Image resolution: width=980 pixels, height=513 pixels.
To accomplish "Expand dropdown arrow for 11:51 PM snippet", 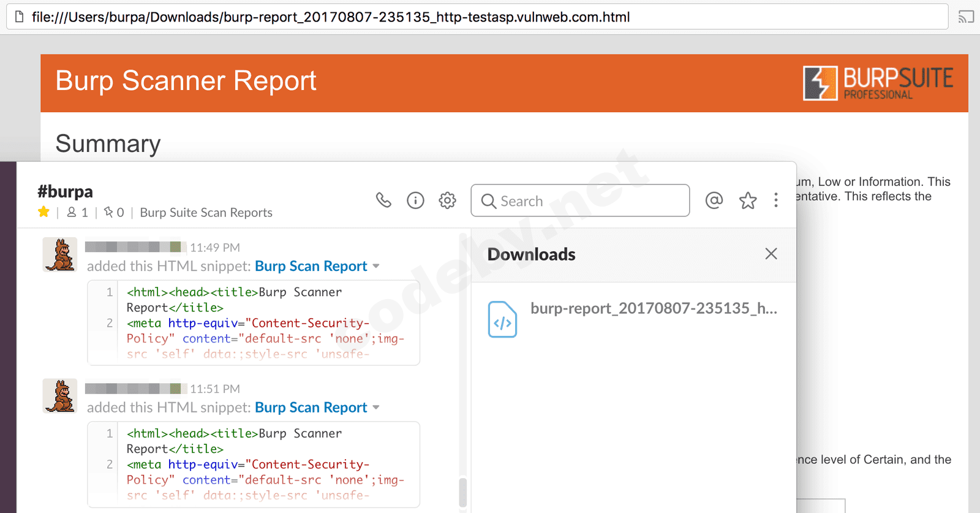I will [376, 408].
